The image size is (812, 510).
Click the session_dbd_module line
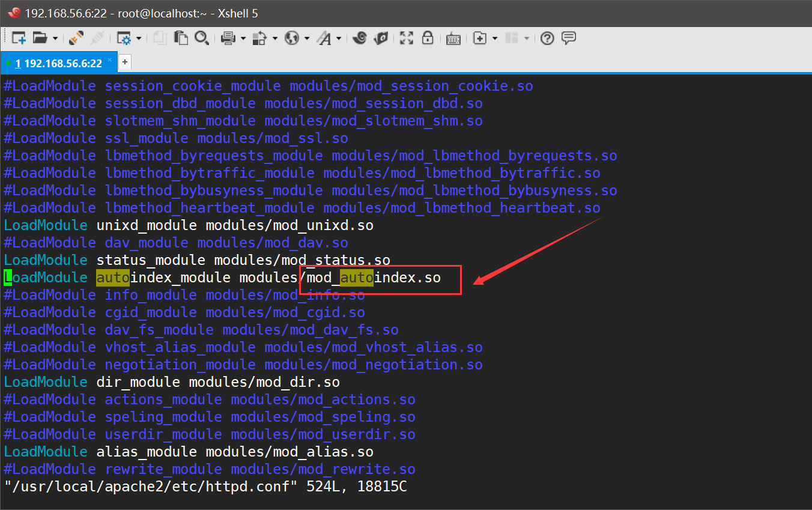tap(243, 103)
